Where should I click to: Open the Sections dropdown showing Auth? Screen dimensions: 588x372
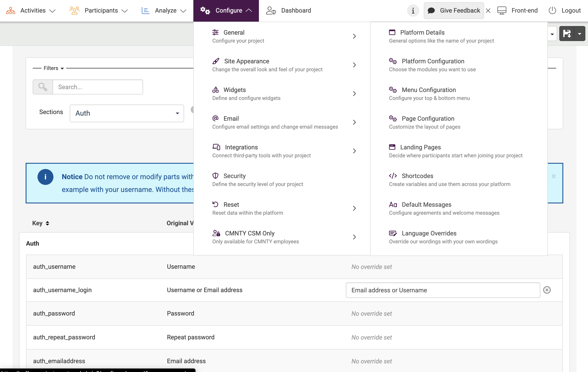(127, 113)
